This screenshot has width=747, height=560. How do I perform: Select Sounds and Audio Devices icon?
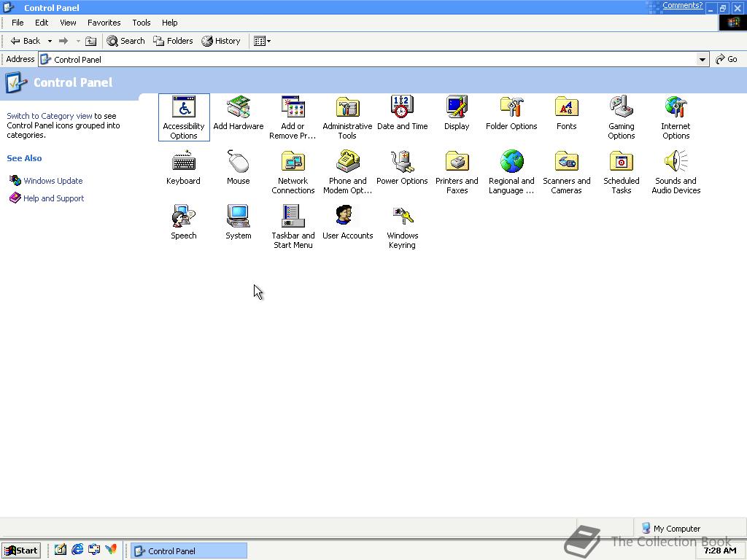pyautogui.click(x=676, y=172)
